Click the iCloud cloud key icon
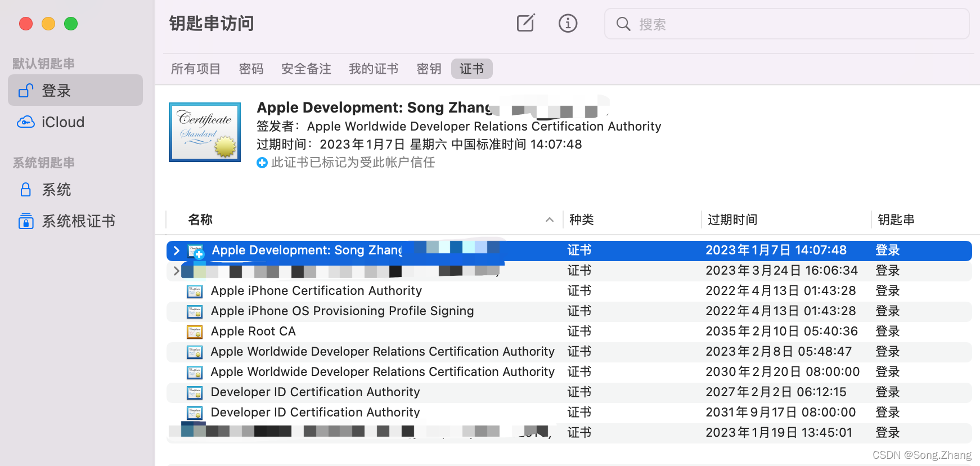The height and width of the screenshot is (466, 980). pos(26,122)
